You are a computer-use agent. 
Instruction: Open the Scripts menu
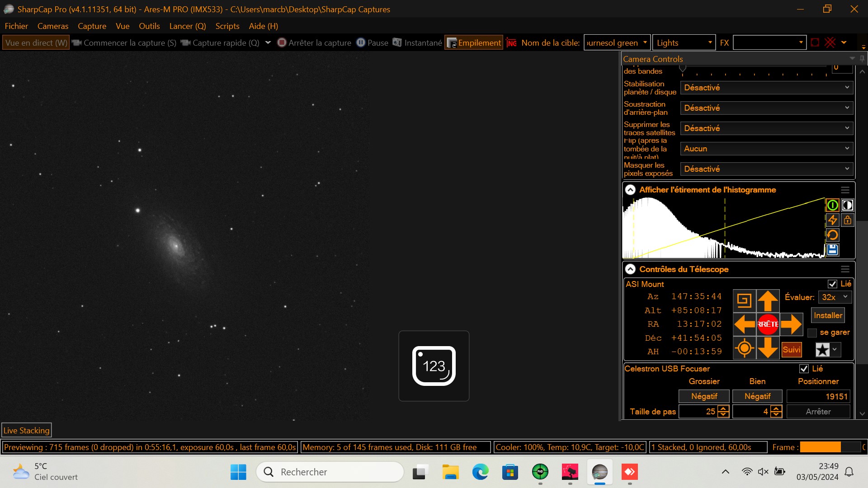point(227,26)
